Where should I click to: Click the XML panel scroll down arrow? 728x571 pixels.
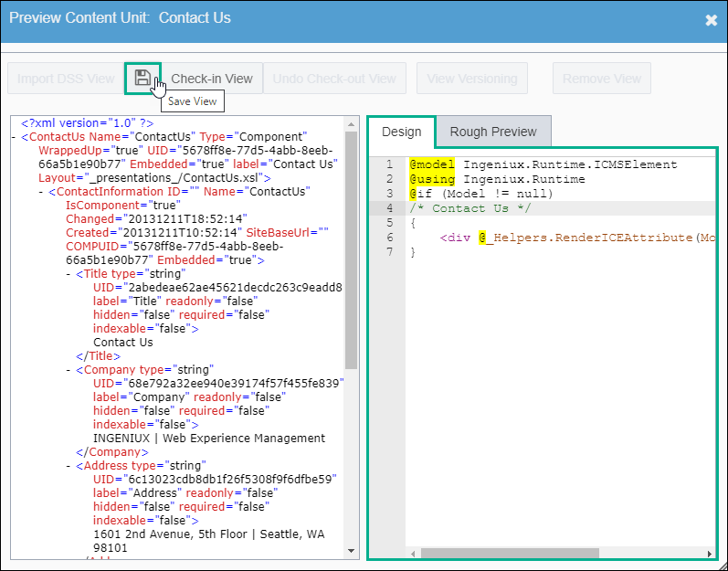(x=351, y=551)
